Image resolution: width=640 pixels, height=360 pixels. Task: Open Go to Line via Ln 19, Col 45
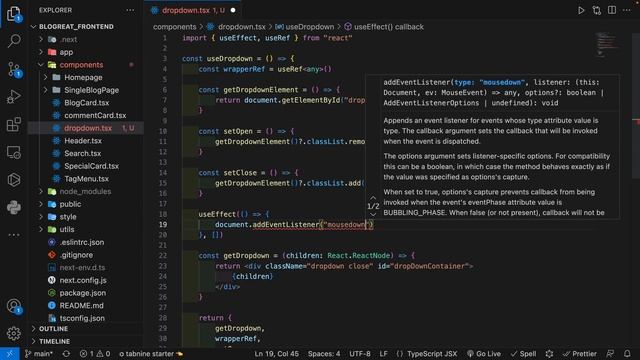276,354
